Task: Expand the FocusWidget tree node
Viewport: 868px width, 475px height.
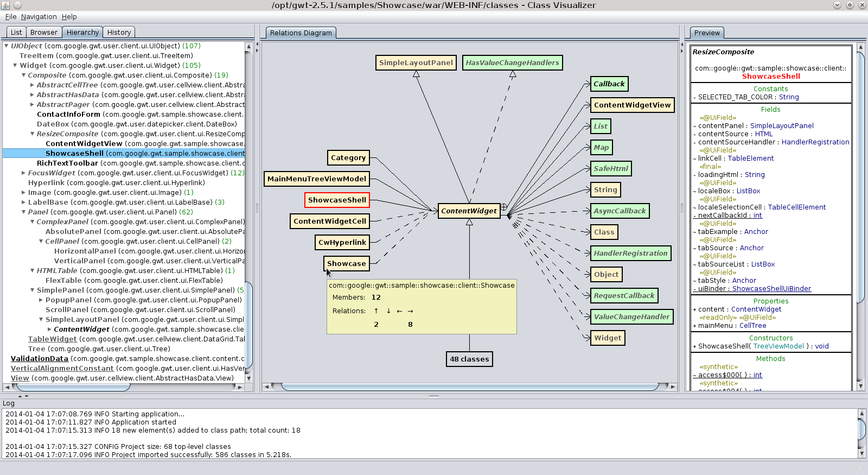Action: [x=23, y=173]
